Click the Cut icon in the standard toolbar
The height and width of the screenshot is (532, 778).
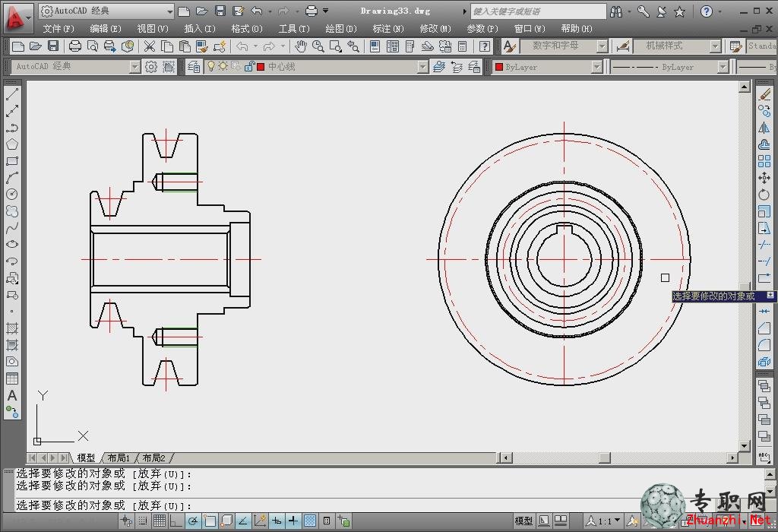click(150, 46)
